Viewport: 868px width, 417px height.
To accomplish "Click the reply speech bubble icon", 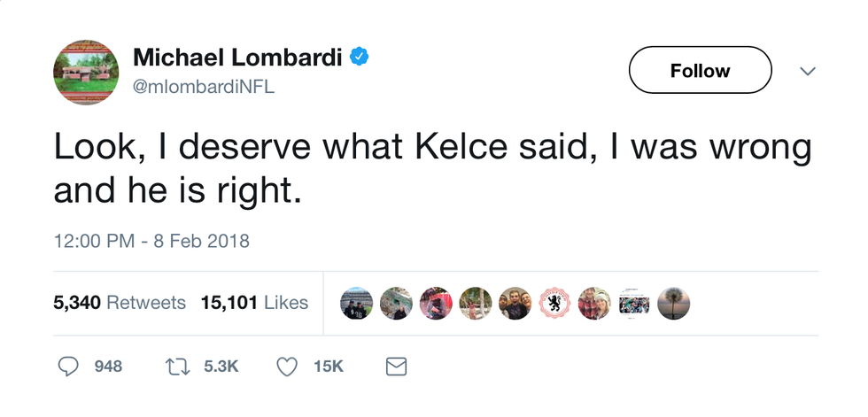I will coord(69,366).
